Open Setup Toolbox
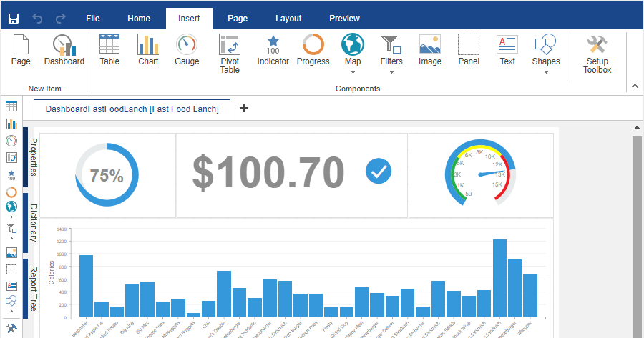 click(x=597, y=54)
